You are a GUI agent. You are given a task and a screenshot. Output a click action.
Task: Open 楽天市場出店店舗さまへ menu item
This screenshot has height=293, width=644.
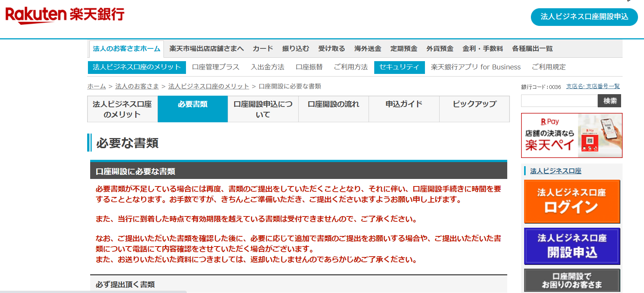(206, 49)
